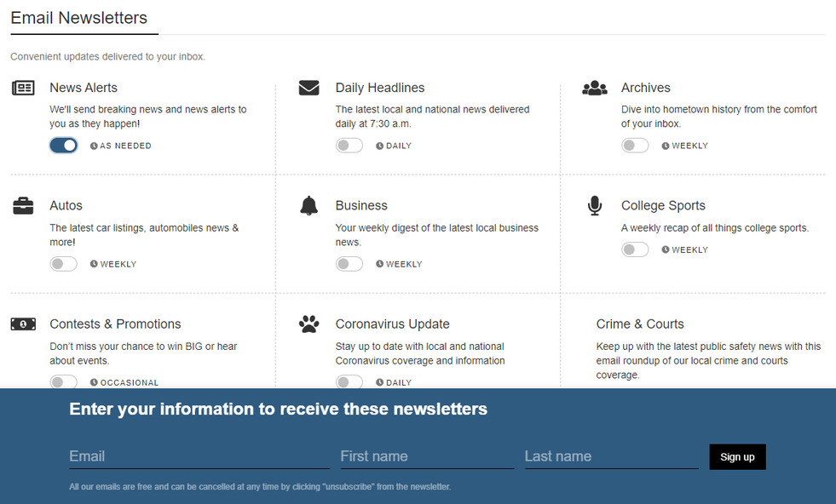Click the Business description text
Screen dimensions: 836x504
coord(437,235)
